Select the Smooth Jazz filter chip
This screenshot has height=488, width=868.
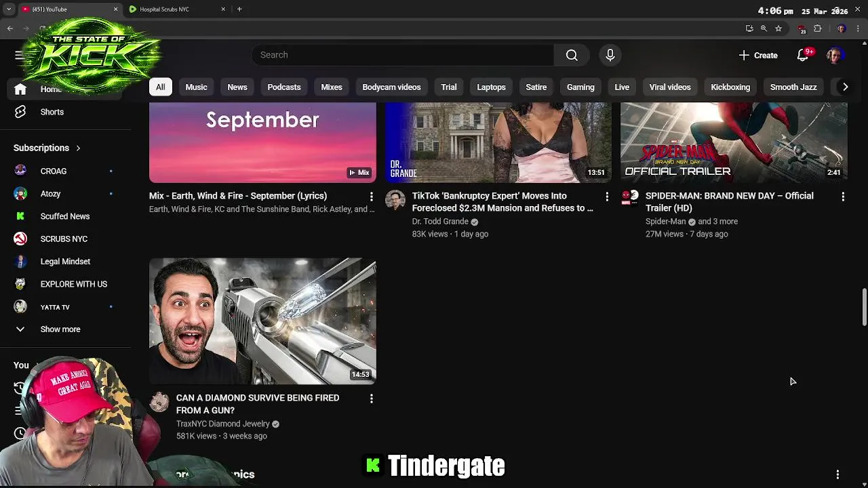[x=793, y=87]
